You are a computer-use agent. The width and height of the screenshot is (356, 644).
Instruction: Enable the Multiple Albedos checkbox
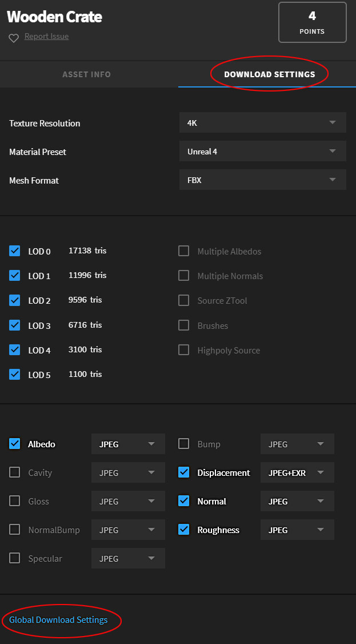[183, 251]
